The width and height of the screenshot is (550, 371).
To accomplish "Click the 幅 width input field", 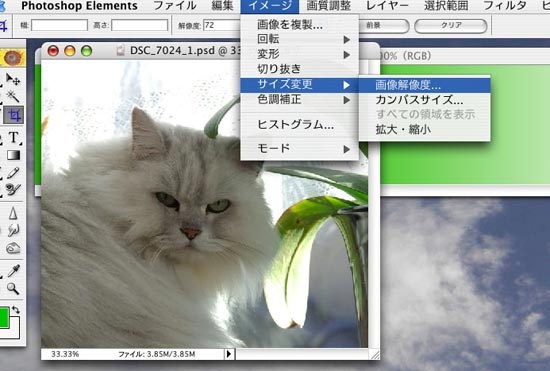I will click(x=59, y=25).
